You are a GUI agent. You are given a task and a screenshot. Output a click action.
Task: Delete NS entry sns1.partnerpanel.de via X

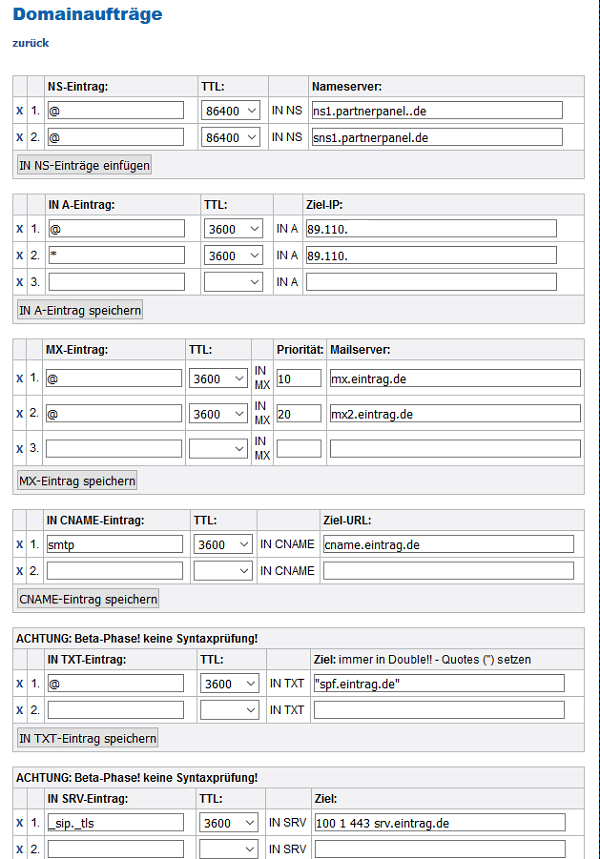click(x=20, y=137)
